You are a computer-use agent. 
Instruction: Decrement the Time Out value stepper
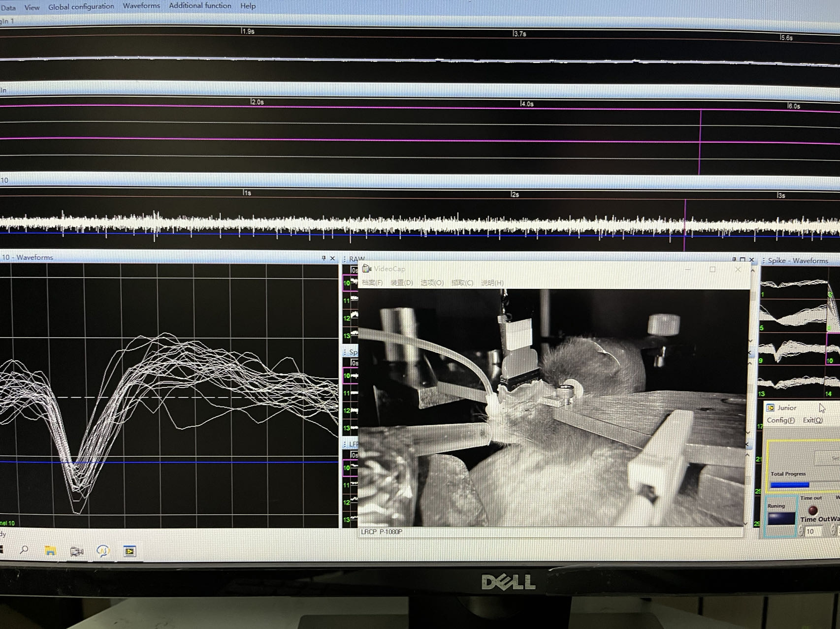[801, 534]
